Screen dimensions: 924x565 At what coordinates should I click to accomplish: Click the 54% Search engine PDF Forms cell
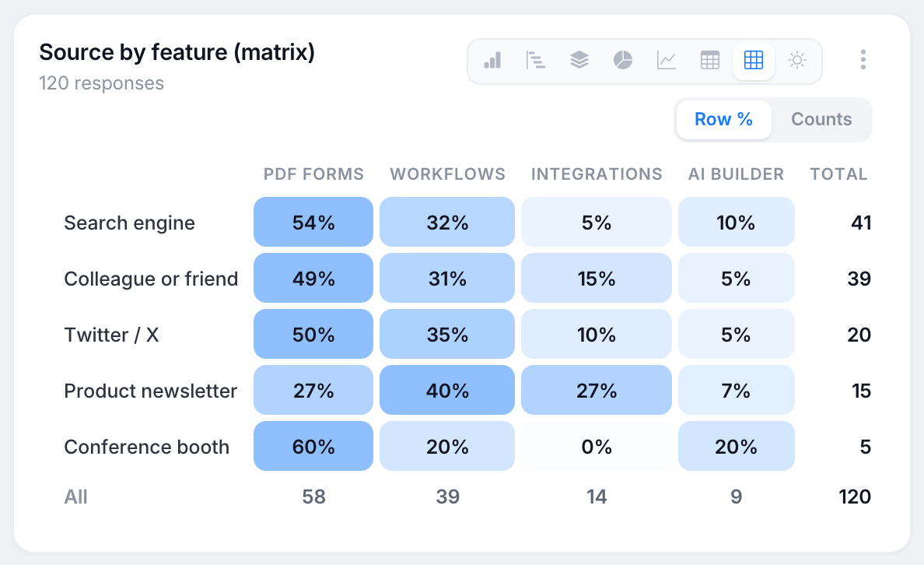coord(313,222)
